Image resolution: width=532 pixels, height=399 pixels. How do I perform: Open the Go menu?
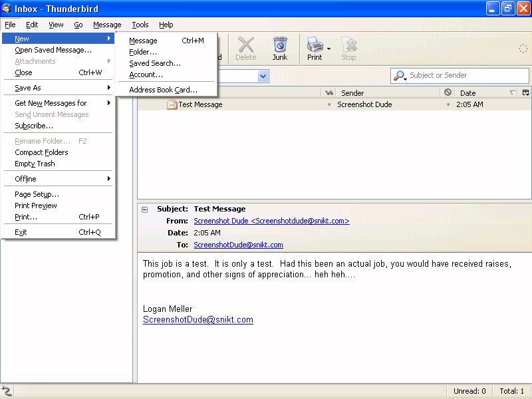(78, 25)
